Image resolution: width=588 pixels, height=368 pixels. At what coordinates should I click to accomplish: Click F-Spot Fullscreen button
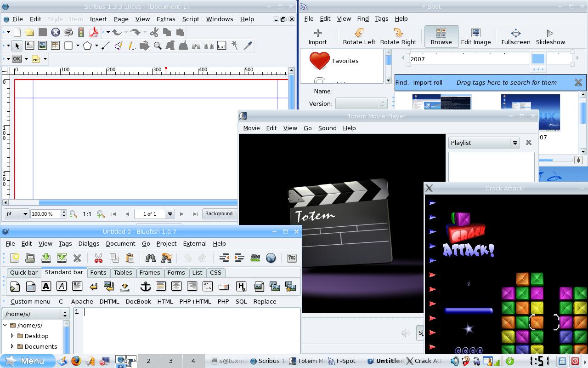[x=516, y=36]
